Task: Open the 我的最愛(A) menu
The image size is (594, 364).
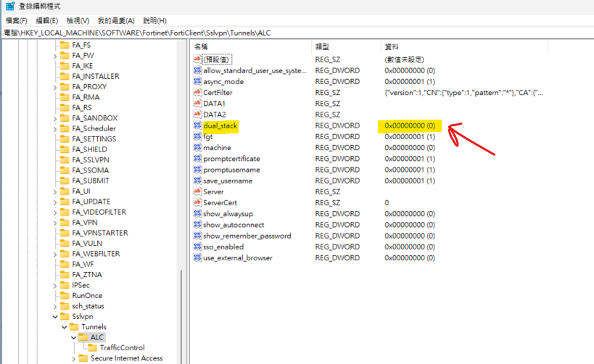Action: [116, 21]
